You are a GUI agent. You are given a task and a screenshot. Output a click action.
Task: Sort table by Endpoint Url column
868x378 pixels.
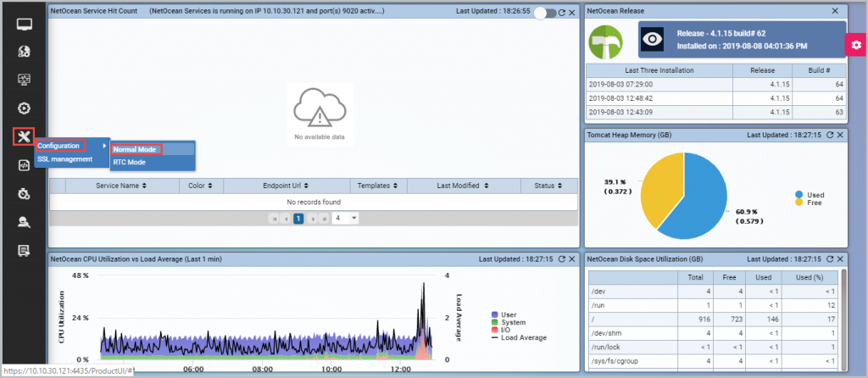tap(287, 186)
